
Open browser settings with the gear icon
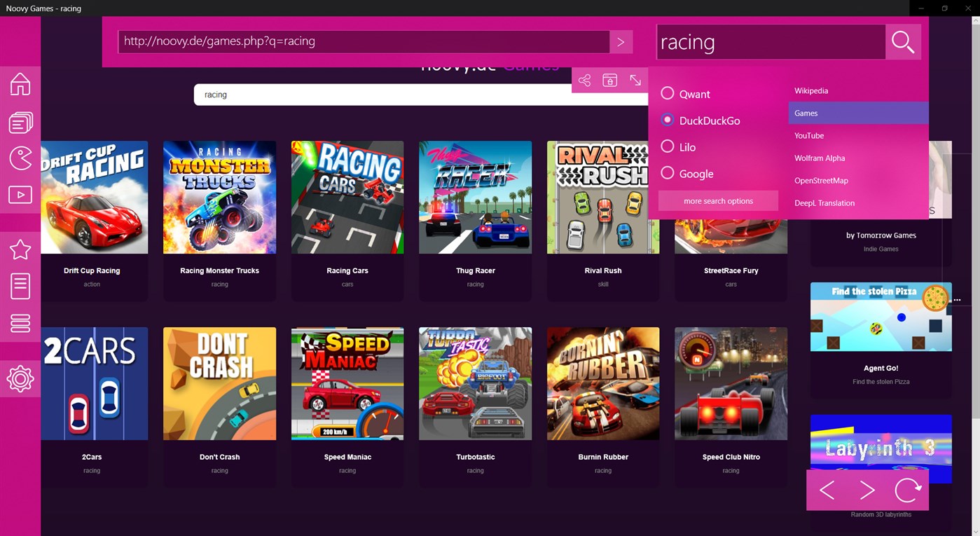point(21,378)
